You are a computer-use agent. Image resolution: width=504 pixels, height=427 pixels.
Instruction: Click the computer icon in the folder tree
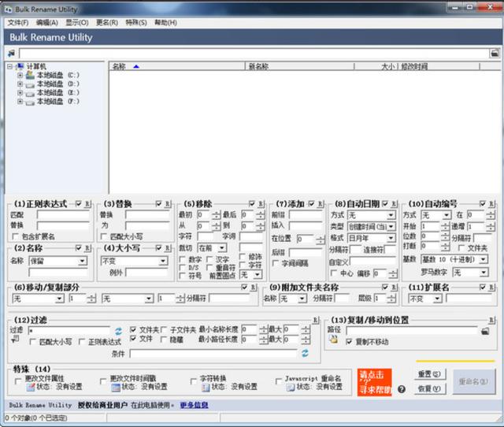20,66
